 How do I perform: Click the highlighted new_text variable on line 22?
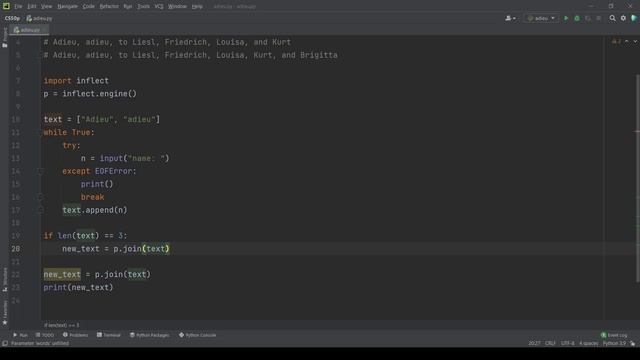pos(62,274)
